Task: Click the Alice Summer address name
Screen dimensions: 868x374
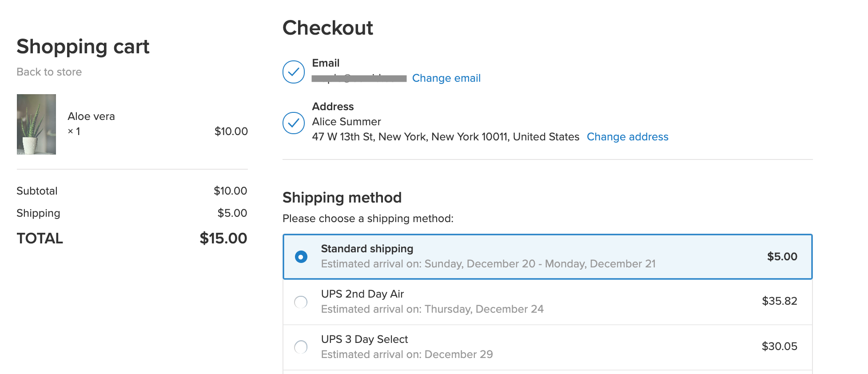Action: (x=346, y=122)
